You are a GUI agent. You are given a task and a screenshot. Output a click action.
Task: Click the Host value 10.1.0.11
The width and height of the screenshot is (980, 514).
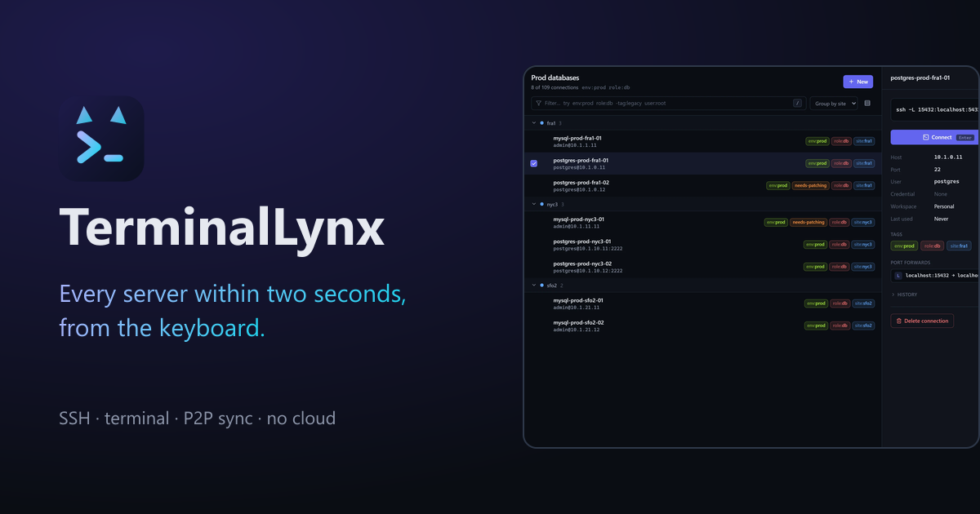tap(948, 157)
